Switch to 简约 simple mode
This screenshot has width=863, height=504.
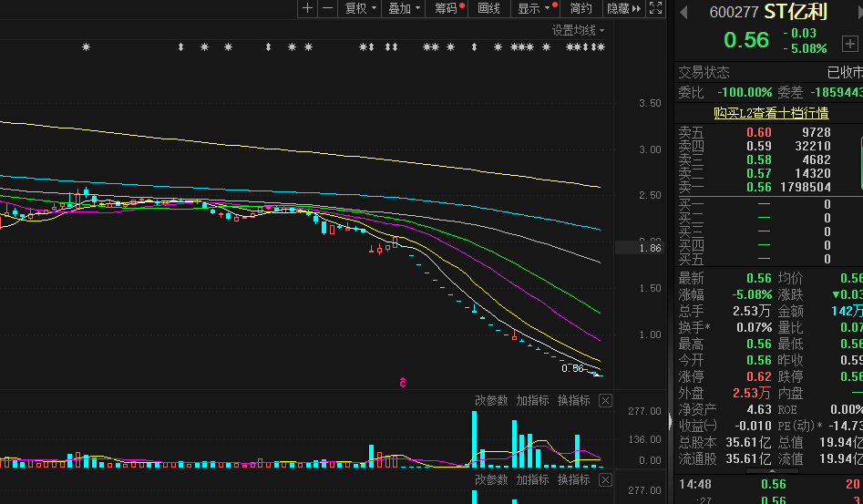tap(580, 8)
